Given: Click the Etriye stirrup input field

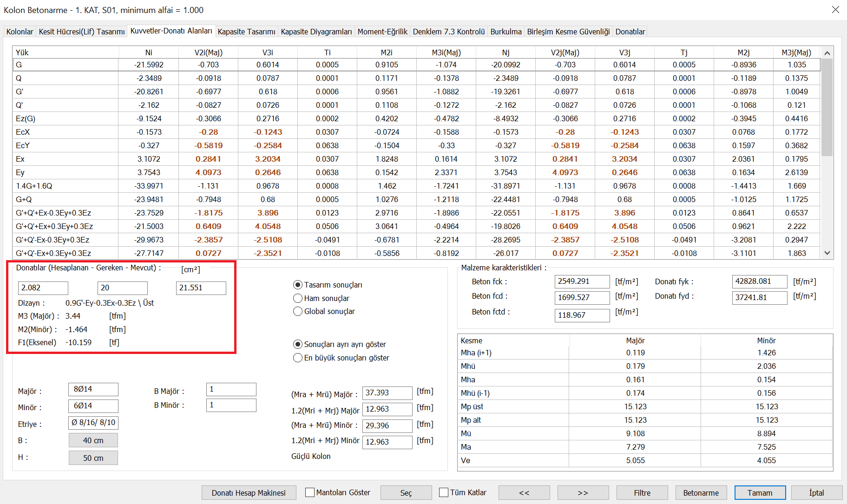Looking at the screenshot, I should point(93,423).
